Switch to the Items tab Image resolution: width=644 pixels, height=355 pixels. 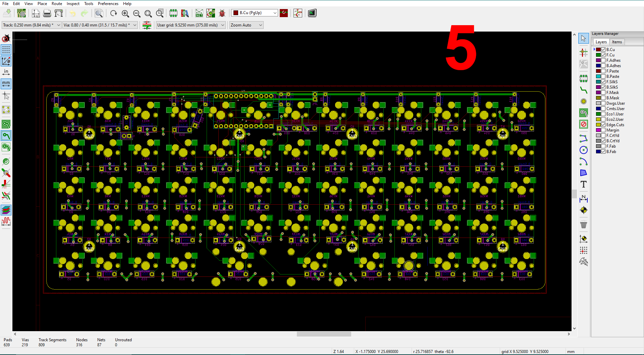point(617,42)
